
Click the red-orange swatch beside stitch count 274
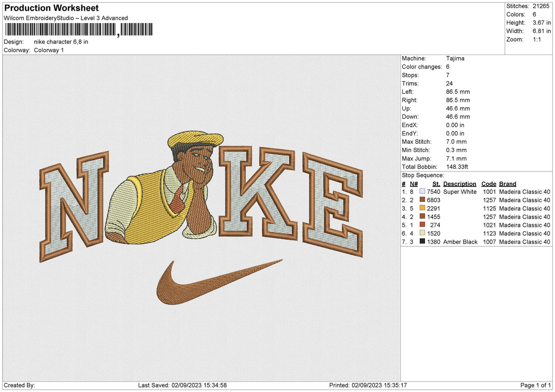coord(422,225)
